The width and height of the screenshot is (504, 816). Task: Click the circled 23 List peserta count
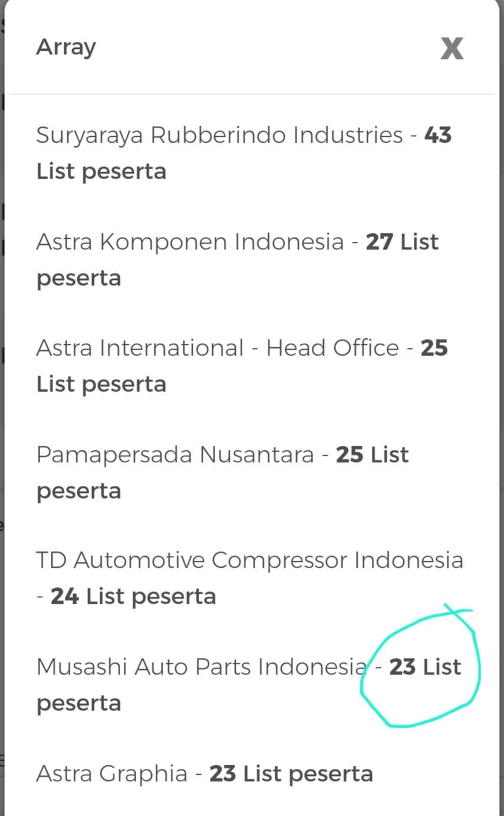tap(403, 667)
